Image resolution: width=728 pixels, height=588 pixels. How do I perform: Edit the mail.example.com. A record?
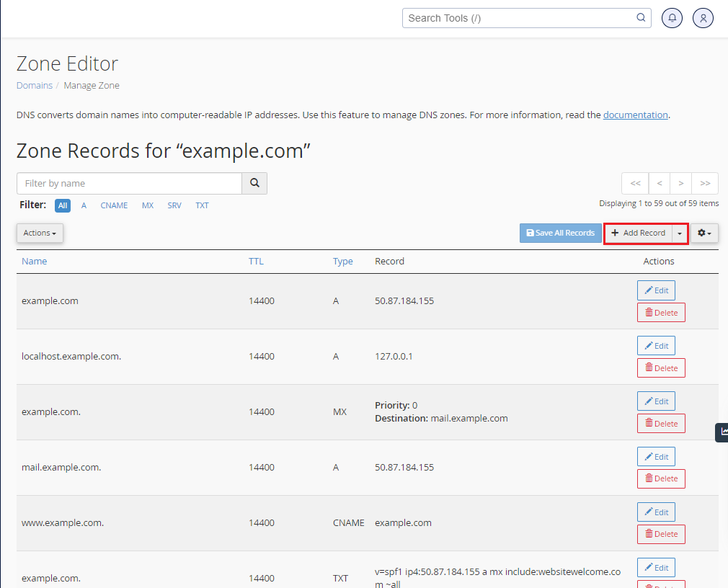point(656,457)
